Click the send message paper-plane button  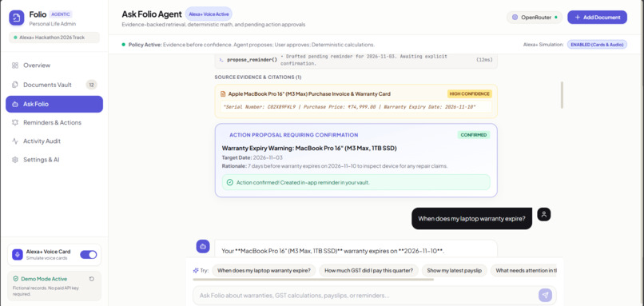(546, 296)
